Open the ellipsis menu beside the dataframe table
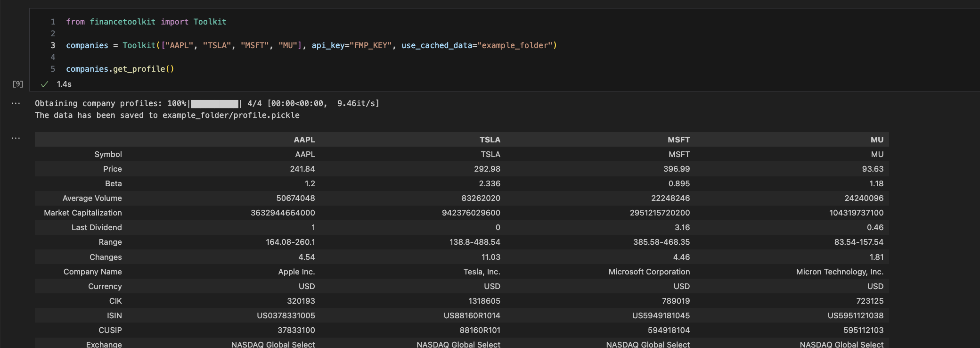Image resolution: width=980 pixels, height=348 pixels. 16,139
